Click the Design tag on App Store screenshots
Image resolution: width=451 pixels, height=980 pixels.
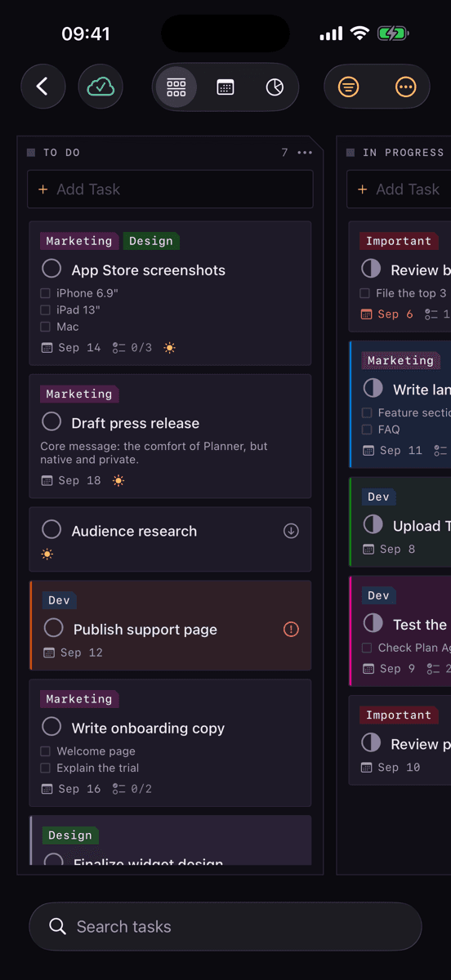pos(151,241)
